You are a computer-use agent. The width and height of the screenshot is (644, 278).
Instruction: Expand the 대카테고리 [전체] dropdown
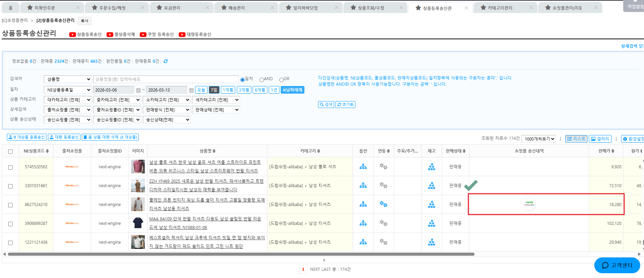point(67,100)
